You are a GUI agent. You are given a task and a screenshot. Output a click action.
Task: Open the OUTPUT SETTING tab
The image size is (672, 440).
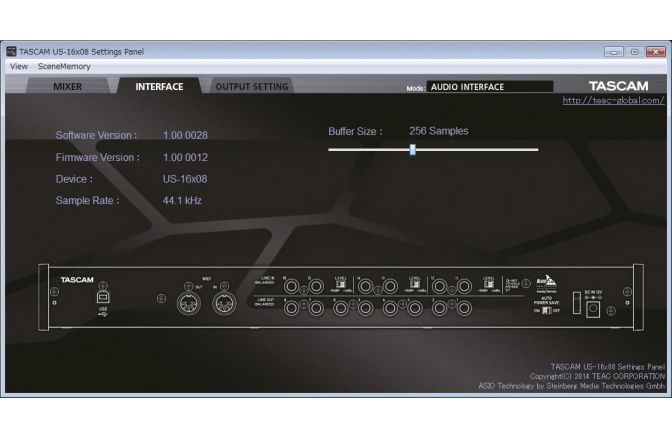click(x=252, y=87)
